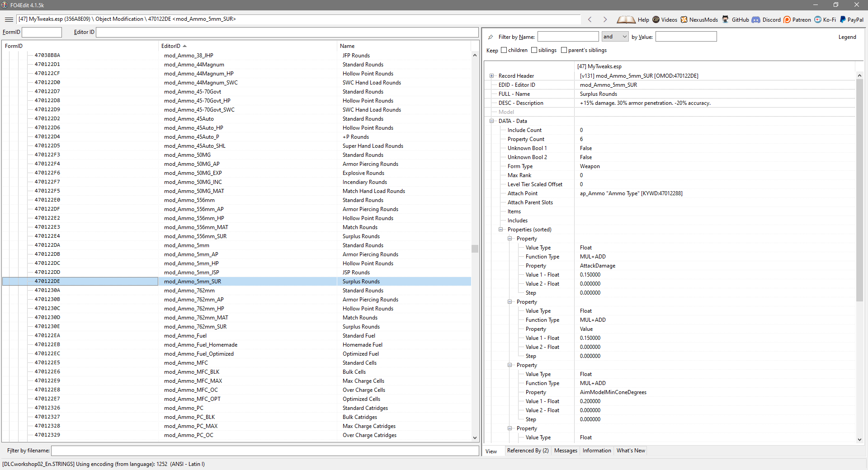
Task: Click the Legend button
Action: coord(847,37)
